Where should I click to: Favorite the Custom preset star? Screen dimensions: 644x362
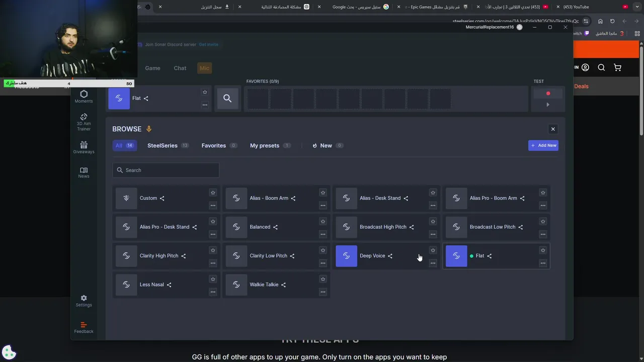213,193
